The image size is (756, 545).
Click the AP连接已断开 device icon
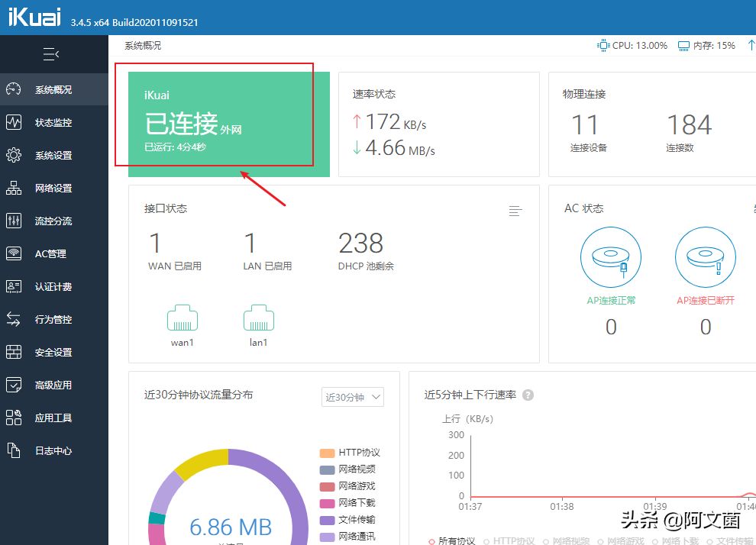coord(706,257)
